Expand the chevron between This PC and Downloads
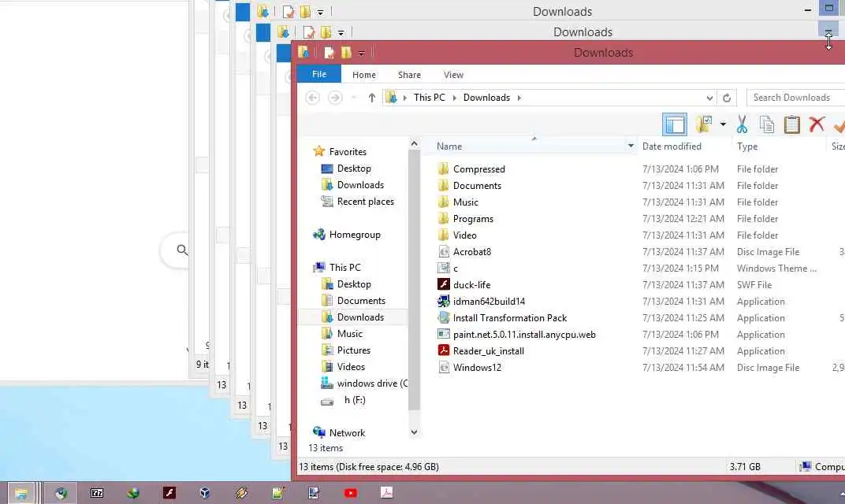 tap(454, 98)
